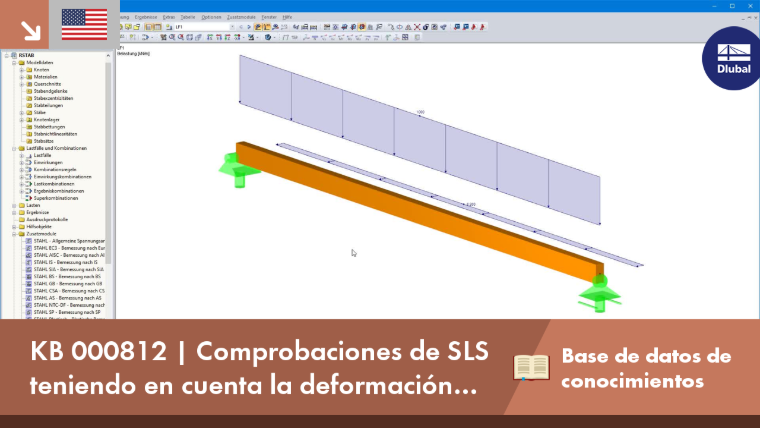Go to next load case with right arrow
Viewport: 760px width, 428px height.
click(249, 27)
